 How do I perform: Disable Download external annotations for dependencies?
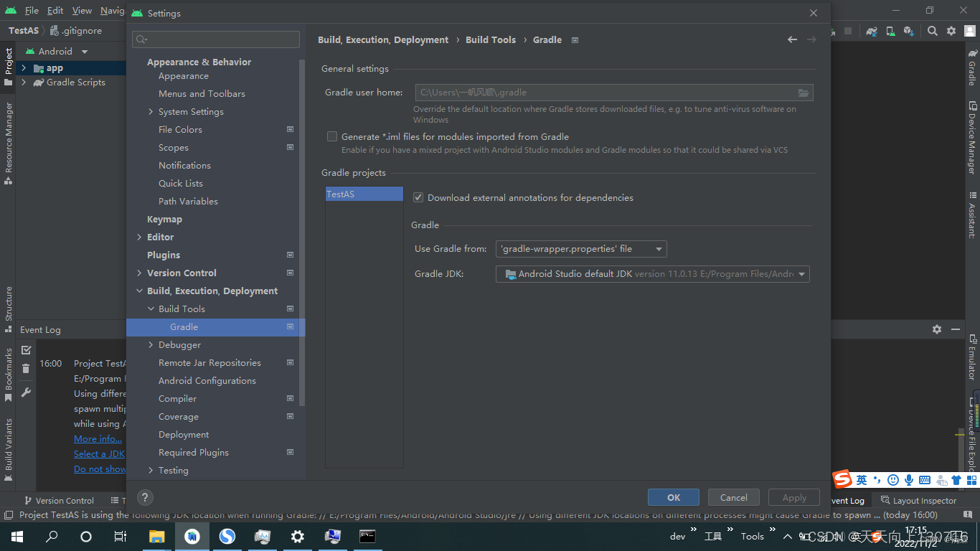point(418,197)
